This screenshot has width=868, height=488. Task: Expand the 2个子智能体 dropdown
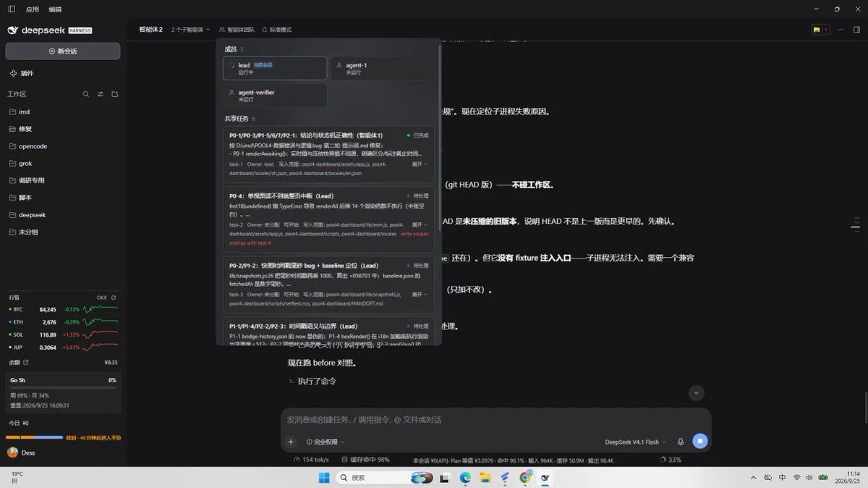click(x=191, y=30)
